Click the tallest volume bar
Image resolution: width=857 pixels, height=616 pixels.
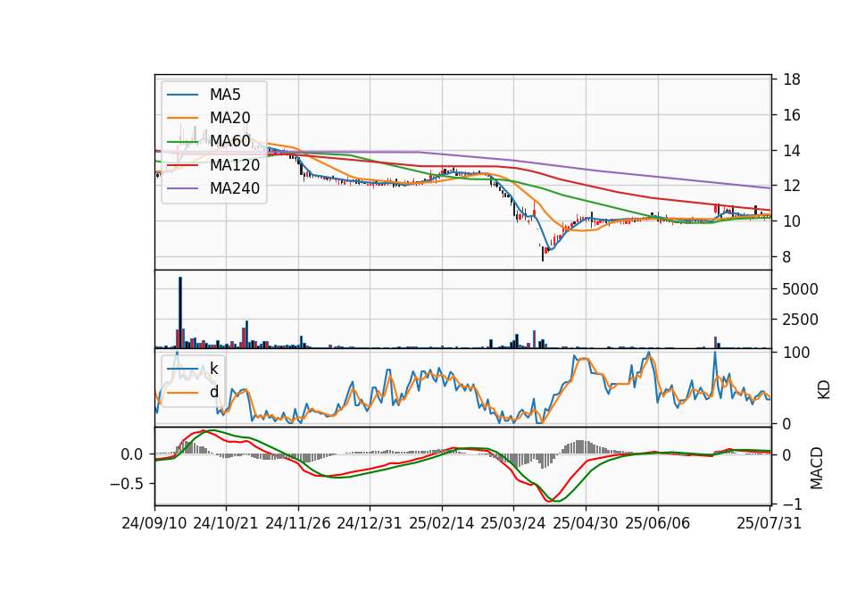click(180, 312)
